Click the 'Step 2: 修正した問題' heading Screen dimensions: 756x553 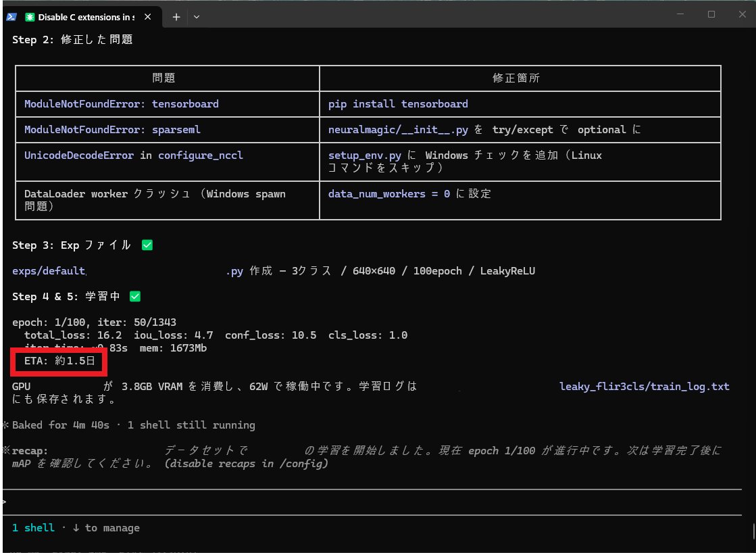click(72, 40)
